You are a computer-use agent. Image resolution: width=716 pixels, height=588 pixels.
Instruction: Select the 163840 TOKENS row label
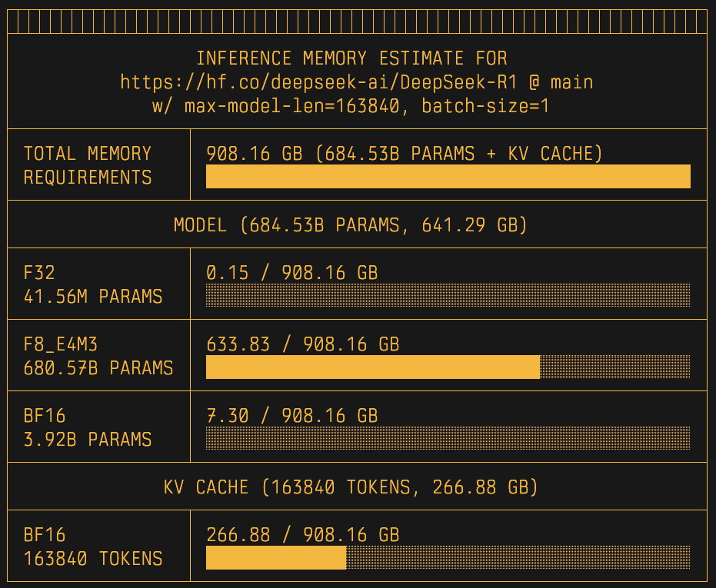tap(93, 559)
